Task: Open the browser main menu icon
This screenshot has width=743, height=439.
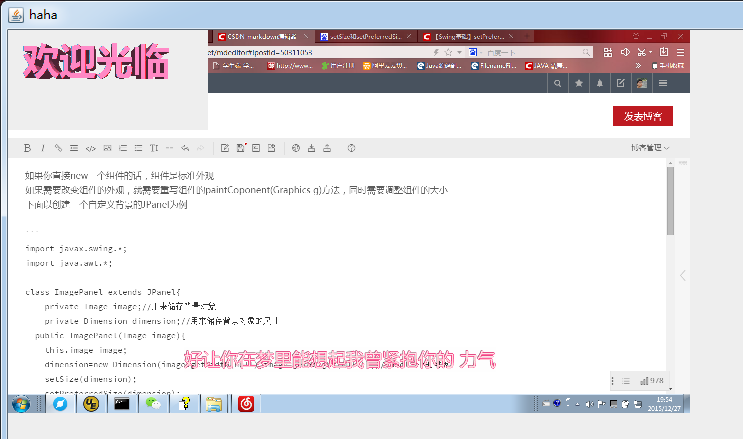Action: click(x=680, y=52)
